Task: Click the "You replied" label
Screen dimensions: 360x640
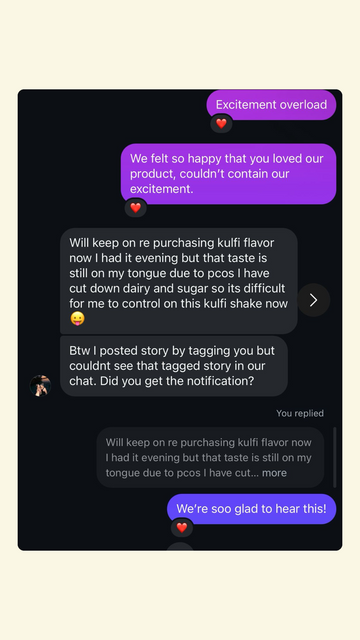Action: 300,413
